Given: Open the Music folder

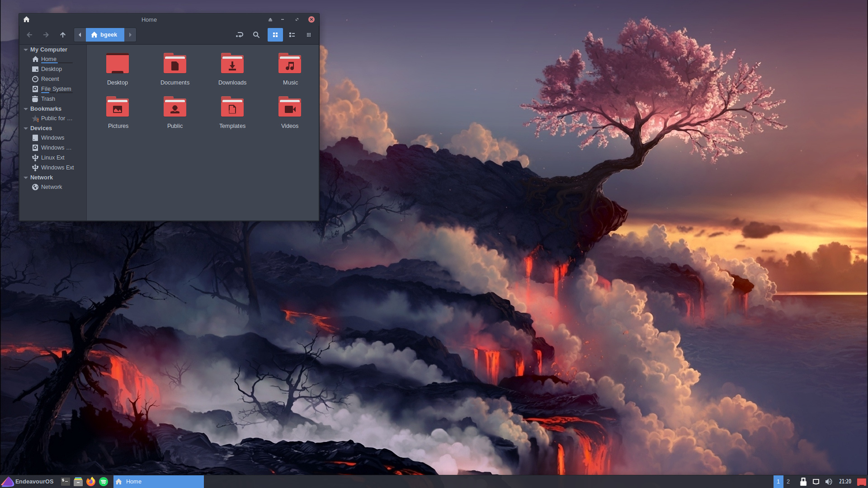Looking at the screenshot, I should tap(290, 69).
